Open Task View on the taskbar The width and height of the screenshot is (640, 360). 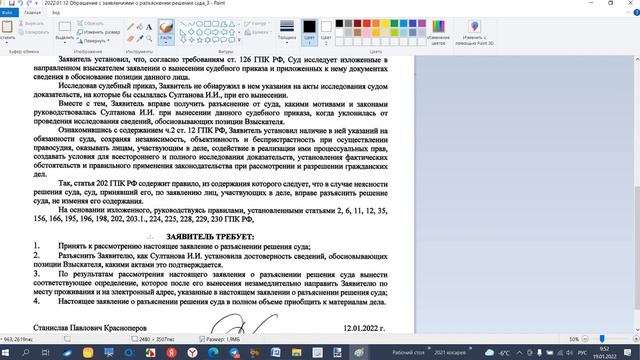coord(46,352)
